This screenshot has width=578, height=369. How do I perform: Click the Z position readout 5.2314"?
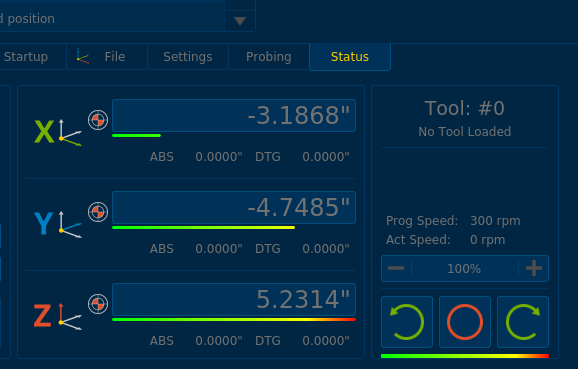234,299
